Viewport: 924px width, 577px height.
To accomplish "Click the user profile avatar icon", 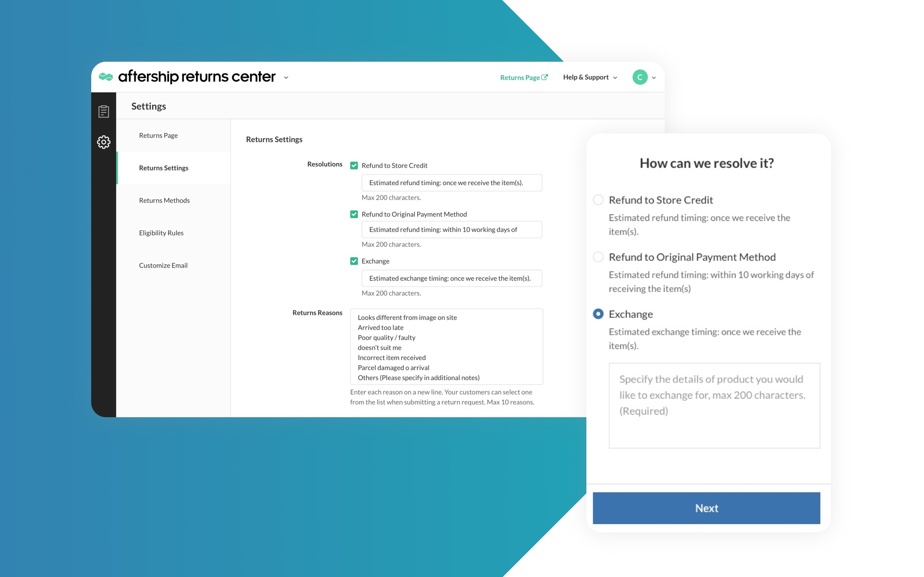I will (639, 77).
